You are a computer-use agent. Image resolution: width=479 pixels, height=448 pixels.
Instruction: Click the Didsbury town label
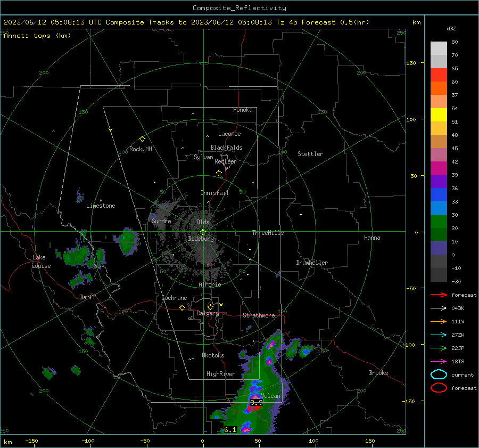[x=201, y=239]
